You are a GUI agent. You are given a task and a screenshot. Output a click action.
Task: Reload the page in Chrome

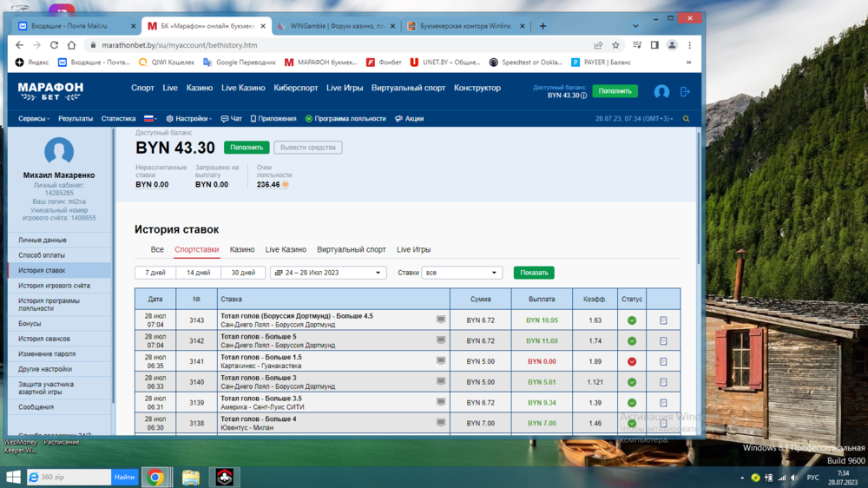click(54, 45)
